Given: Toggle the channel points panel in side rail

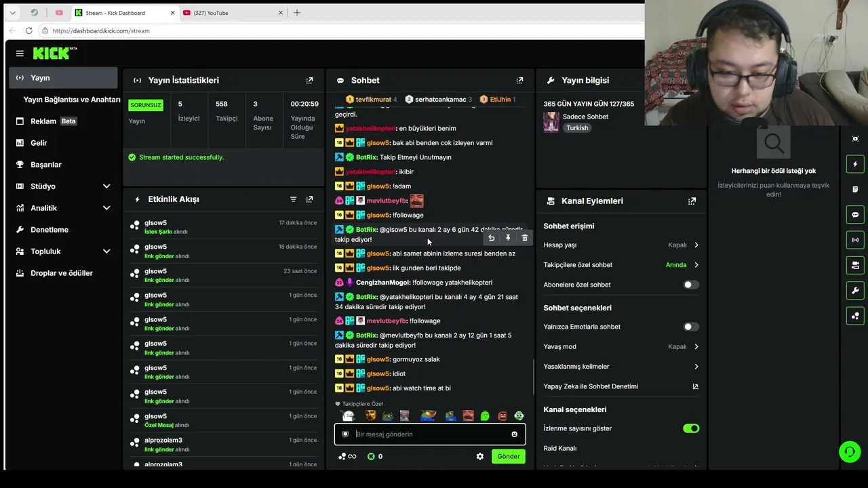Looking at the screenshot, I should tap(855, 316).
